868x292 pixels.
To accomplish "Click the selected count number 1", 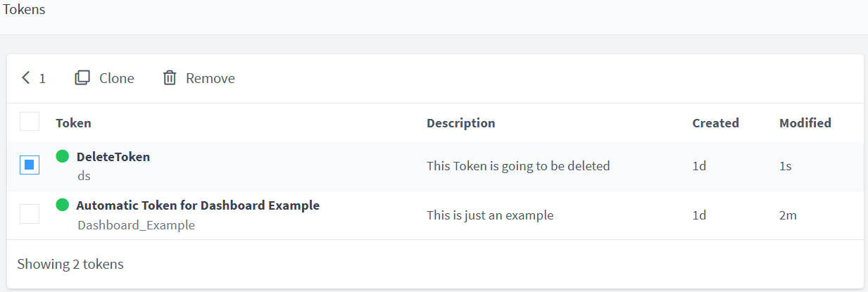I will 42,79.
